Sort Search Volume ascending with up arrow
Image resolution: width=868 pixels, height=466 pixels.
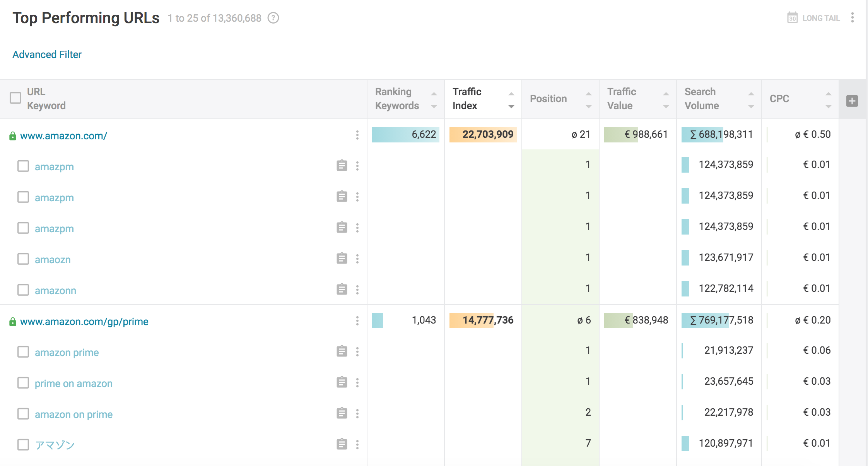pyautogui.click(x=751, y=94)
